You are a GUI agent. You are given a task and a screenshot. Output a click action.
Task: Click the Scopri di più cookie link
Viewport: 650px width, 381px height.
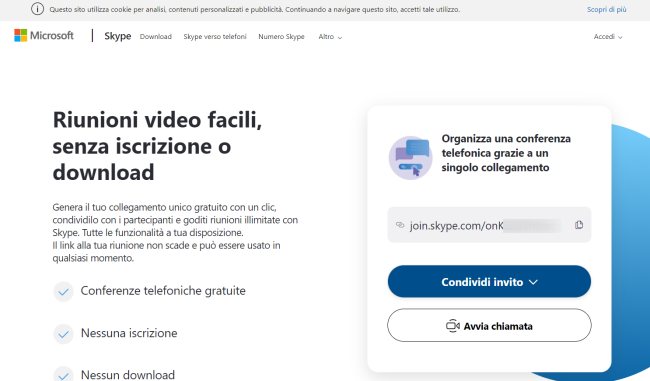(606, 9)
